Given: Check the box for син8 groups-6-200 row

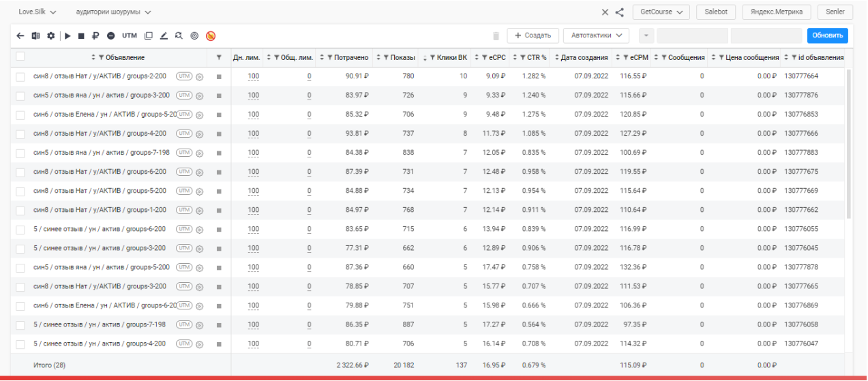Looking at the screenshot, I should click(x=20, y=172).
